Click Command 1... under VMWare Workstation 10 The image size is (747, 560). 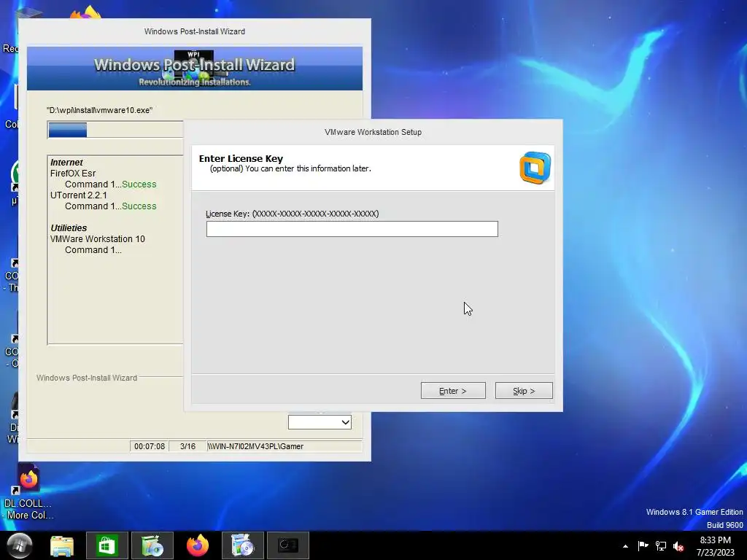pos(93,250)
